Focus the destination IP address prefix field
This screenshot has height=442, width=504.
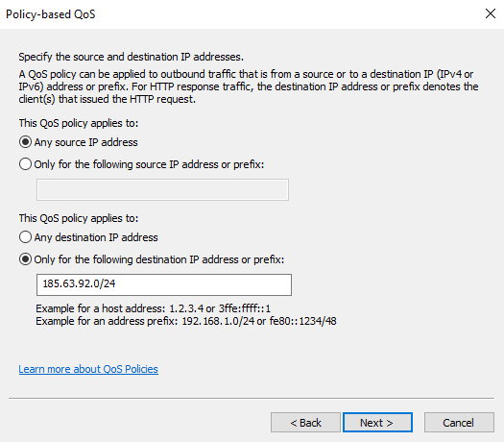(x=164, y=284)
